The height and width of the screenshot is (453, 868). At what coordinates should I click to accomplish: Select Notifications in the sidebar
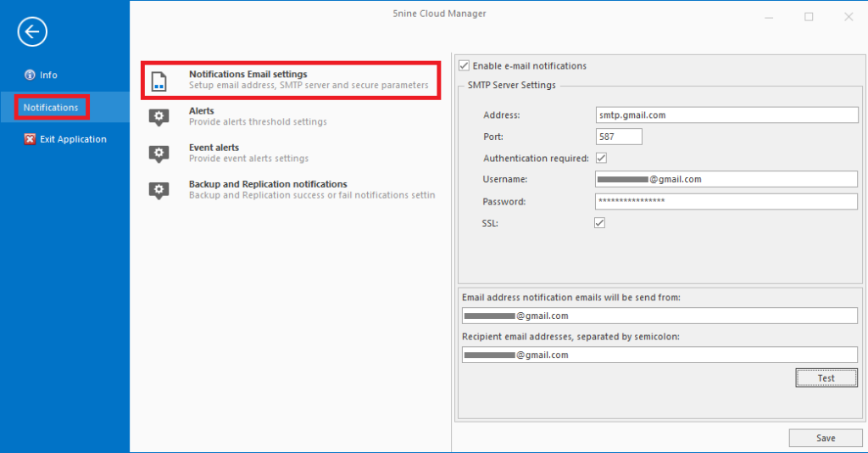pyautogui.click(x=51, y=108)
